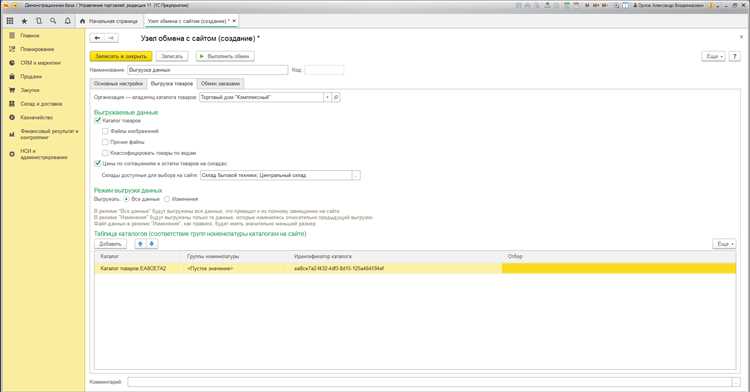This screenshot has width=750, height=392.
Task: Select the Все данные radio button
Action: (127, 199)
